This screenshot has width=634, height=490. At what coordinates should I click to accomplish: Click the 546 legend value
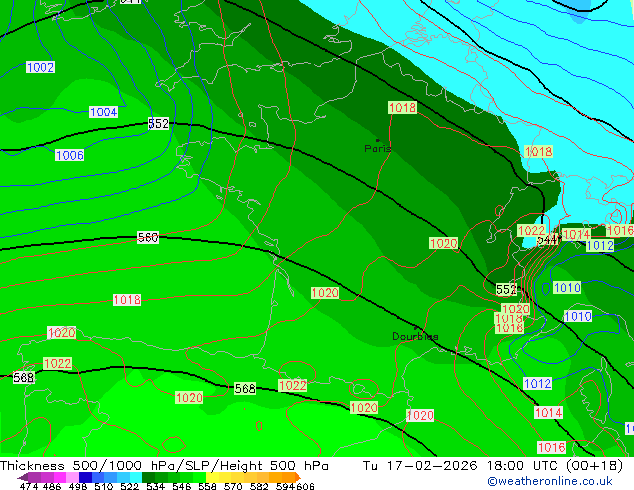(x=182, y=486)
